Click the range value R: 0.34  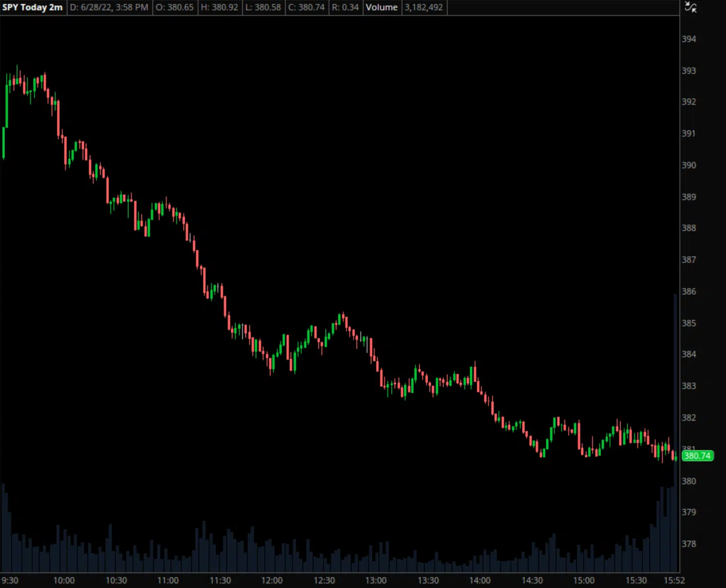tap(345, 7)
